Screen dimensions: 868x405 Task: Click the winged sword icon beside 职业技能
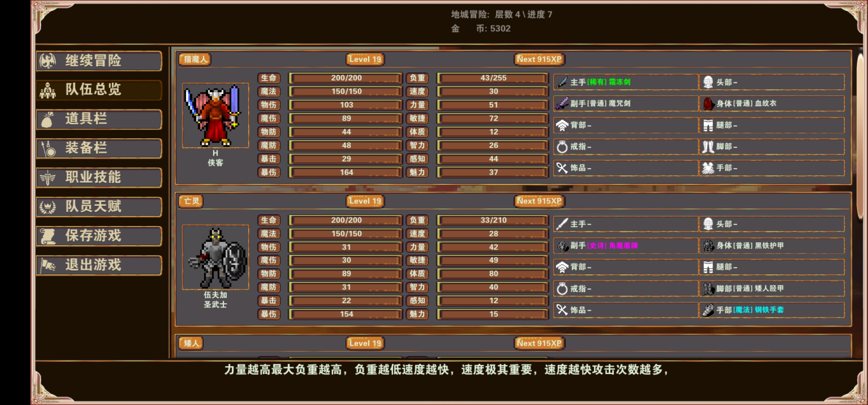48,178
